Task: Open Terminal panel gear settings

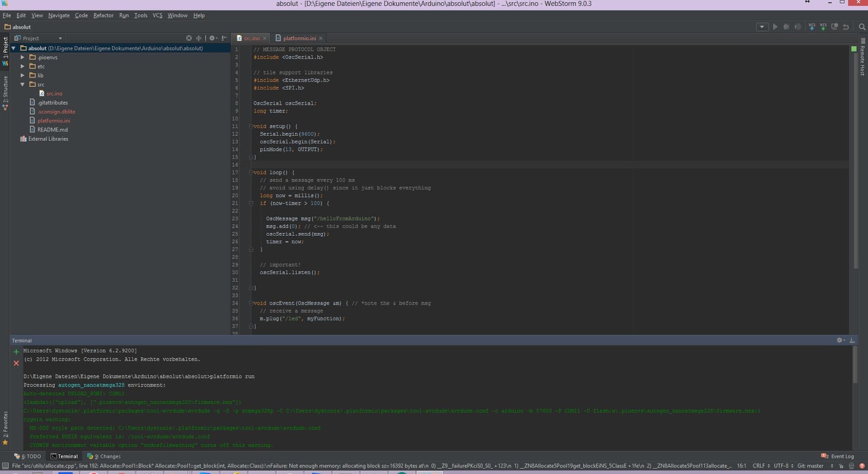Action: [x=840, y=340]
